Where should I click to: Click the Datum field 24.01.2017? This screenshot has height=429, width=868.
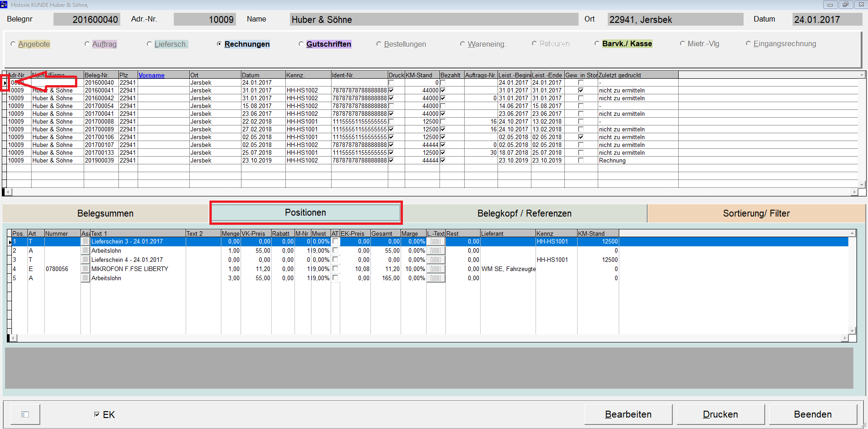[x=827, y=19]
